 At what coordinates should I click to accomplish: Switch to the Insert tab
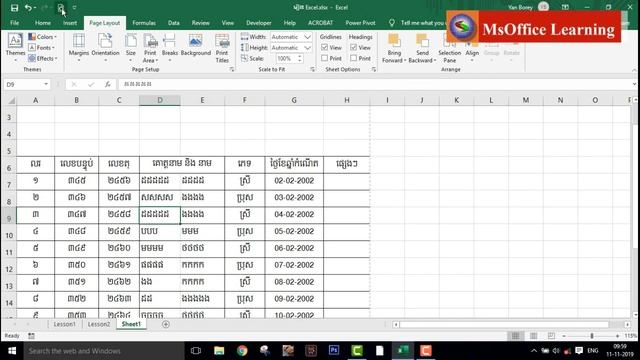pos(70,23)
